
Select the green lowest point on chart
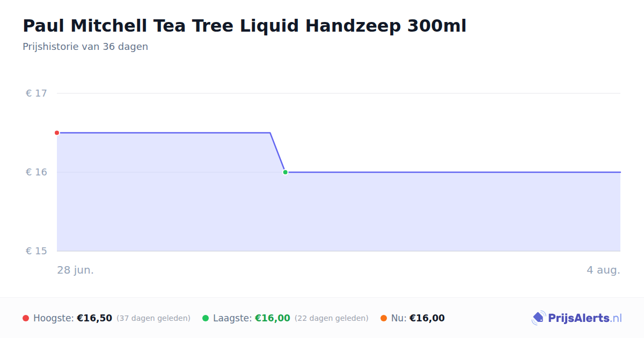[285, 172]
